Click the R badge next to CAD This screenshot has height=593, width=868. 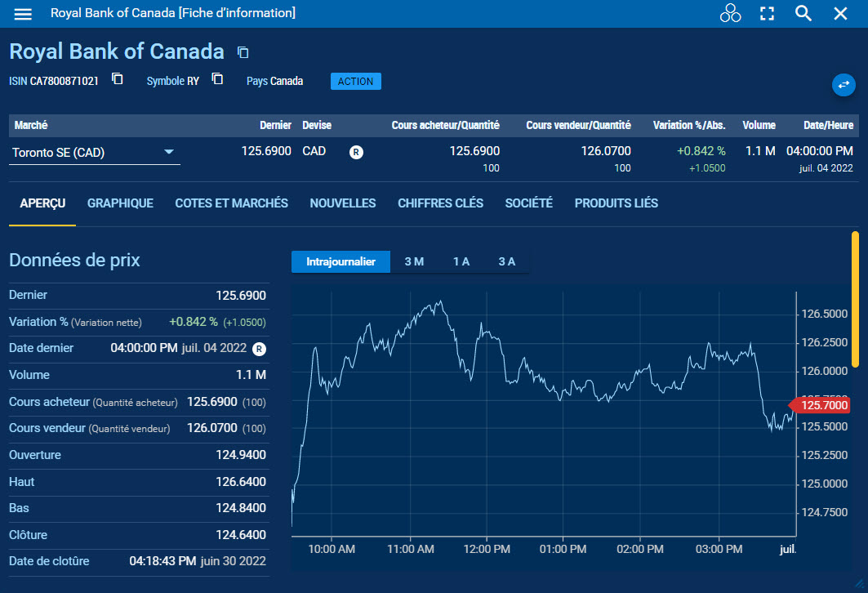pos(356,152)
